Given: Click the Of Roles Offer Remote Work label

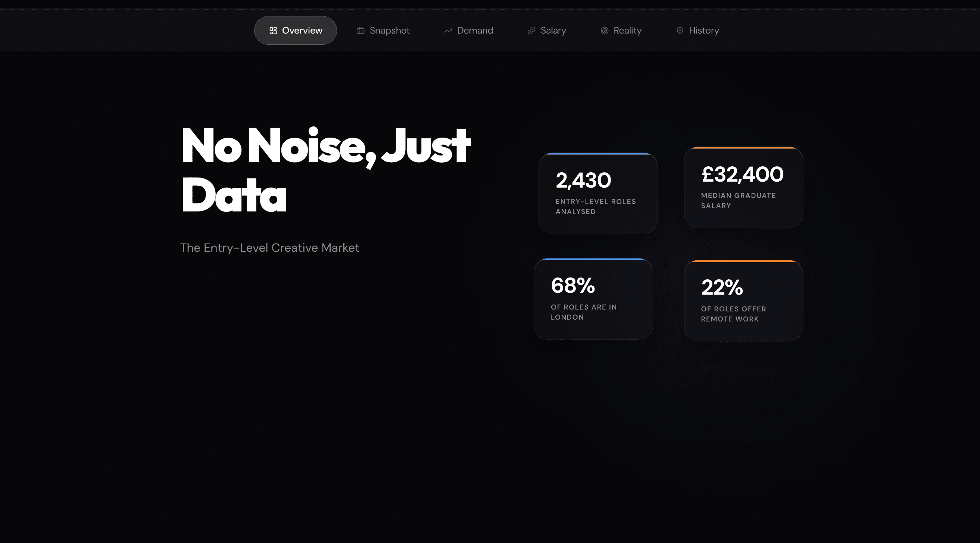Looking at the screenshot, I should (733, 314).
